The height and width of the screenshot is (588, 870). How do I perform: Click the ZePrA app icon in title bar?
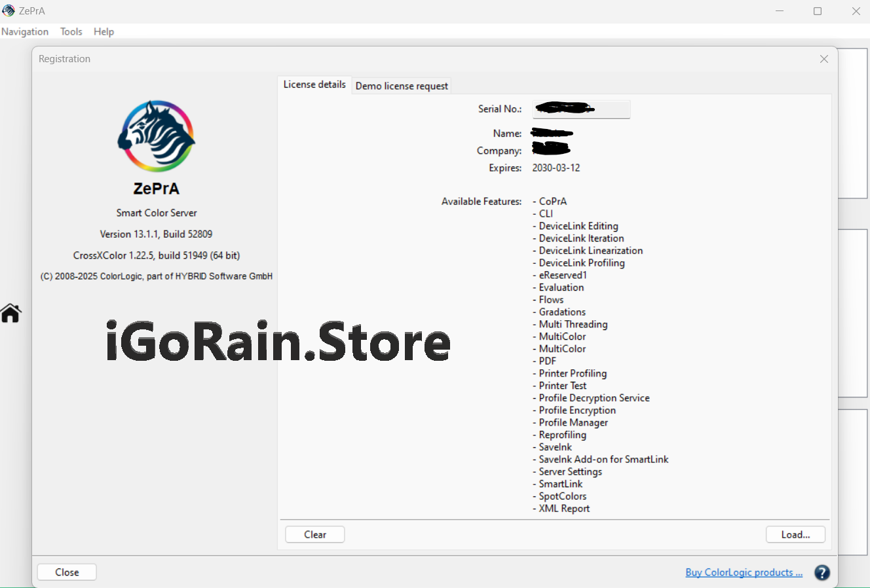click(x=9, y=10)
